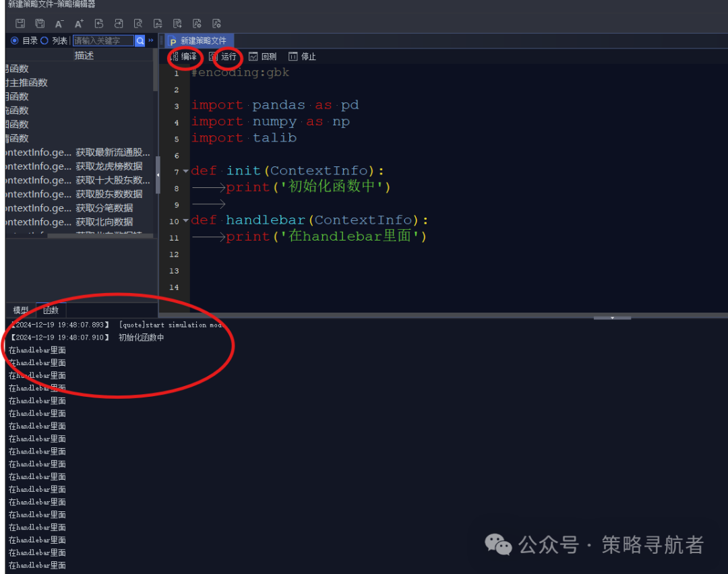Select the 主推函数 tree row
Viewport: 728px width, 574px height.
click(79, 83)
